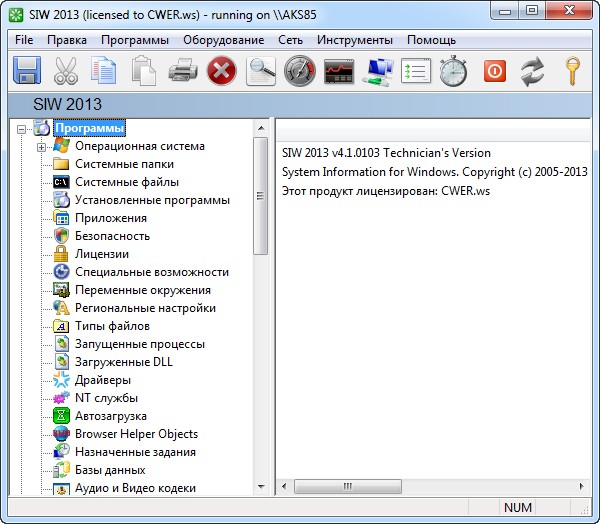Click the Save floppy disk toolbar icon
600x524 pixels.
(x=25, y=72)
